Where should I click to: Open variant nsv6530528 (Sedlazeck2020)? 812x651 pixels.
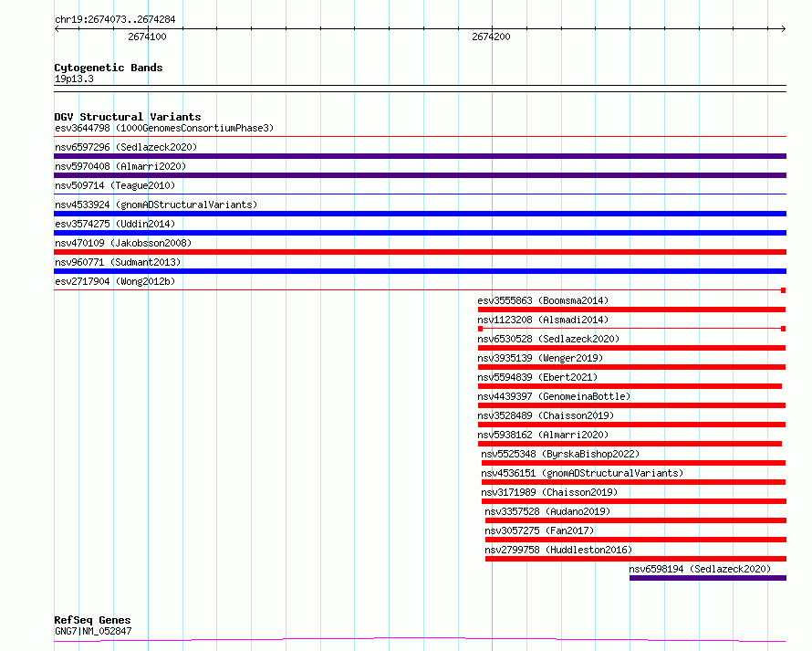tap(548, 339)
